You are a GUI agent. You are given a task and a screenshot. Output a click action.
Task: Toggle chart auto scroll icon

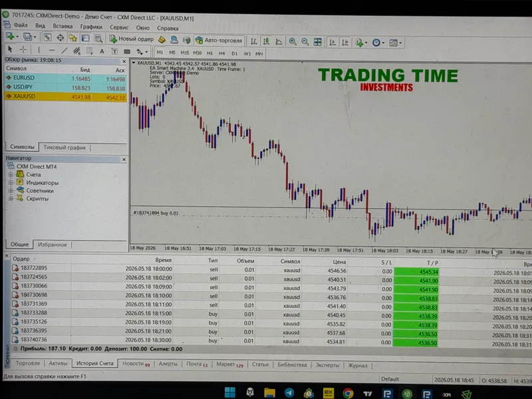332,43
